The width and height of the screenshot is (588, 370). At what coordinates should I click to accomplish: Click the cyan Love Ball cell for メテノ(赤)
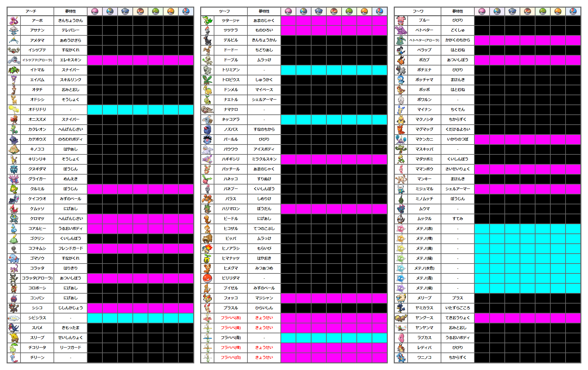point(482,228)
